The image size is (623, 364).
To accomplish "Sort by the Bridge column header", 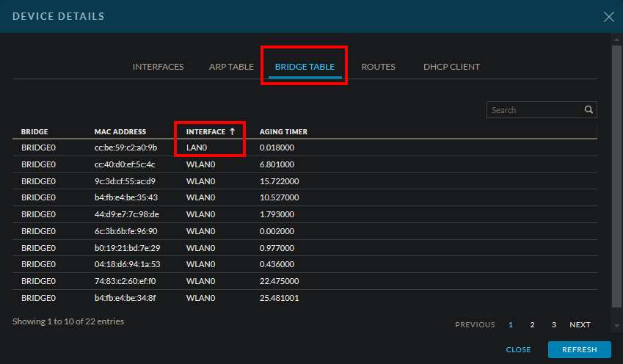I will click(34, 132).
